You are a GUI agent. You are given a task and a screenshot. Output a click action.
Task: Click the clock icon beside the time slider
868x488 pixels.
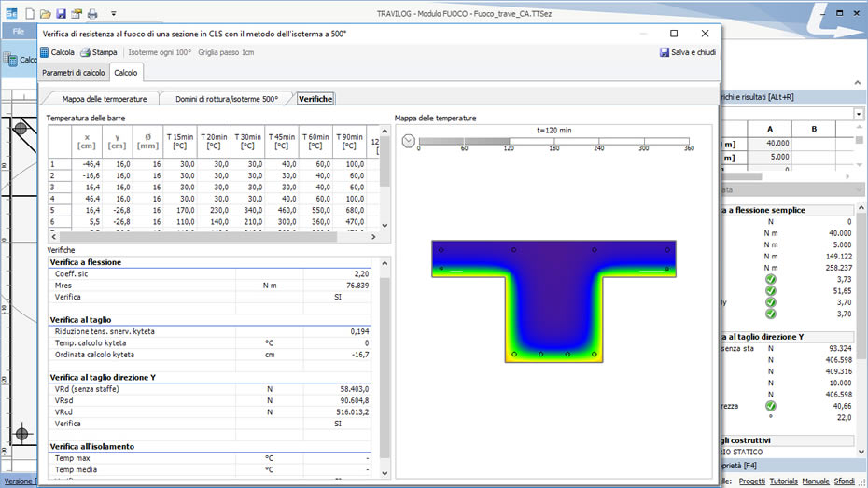tap(408, 141)
